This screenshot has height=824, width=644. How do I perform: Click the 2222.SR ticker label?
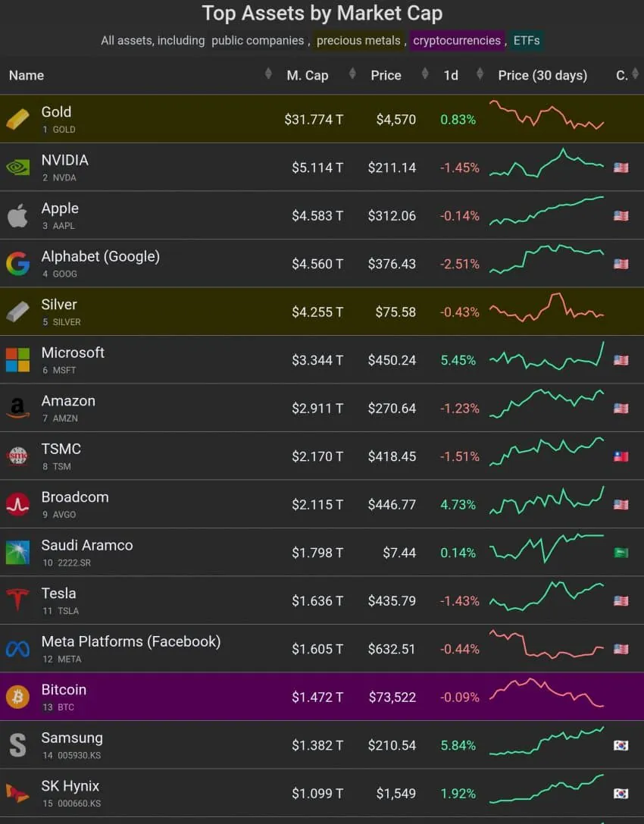pos(74,562)
